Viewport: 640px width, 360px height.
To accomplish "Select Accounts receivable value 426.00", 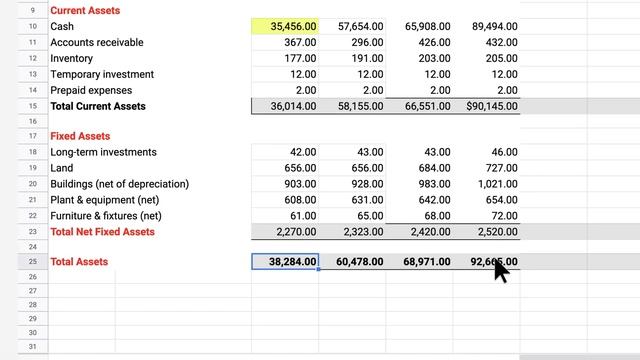I will point(434,42).
